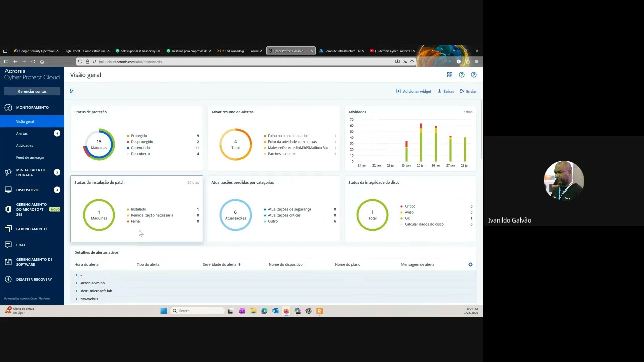Click the 6 Atualizações donut chart
The height and width of the screenshot is (362, 644).
(x=235, y=215)
